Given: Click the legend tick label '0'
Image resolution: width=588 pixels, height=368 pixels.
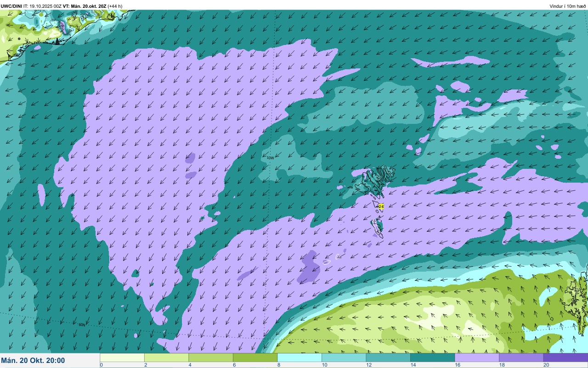Looking at the screenshot, I should 102,365.
